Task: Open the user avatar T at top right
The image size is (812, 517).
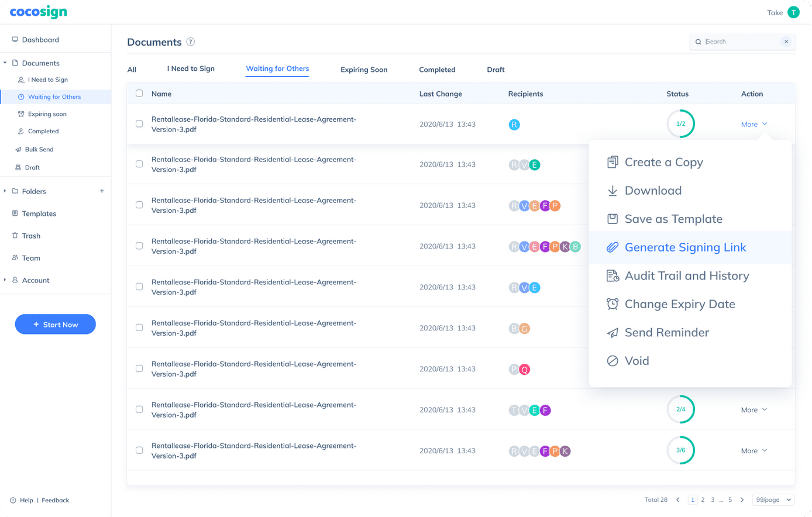Action: (x=793, y=12)
